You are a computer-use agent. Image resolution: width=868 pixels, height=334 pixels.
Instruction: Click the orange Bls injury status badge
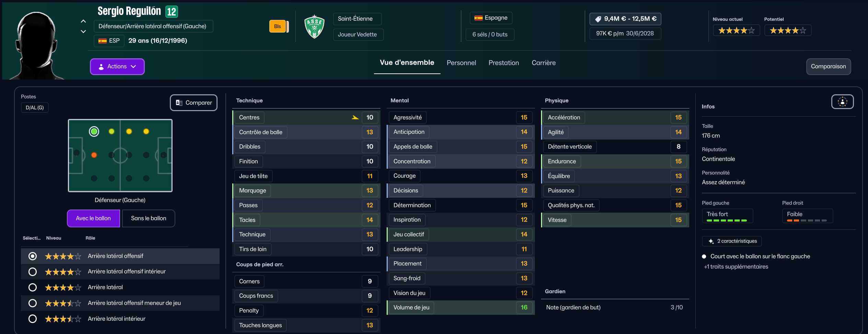tap(278, 26)
